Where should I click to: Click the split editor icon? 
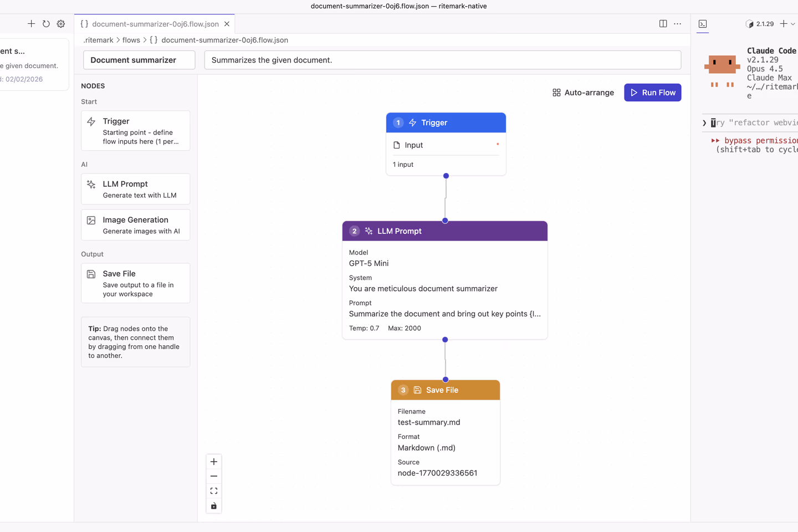click(x=663, y=24)
